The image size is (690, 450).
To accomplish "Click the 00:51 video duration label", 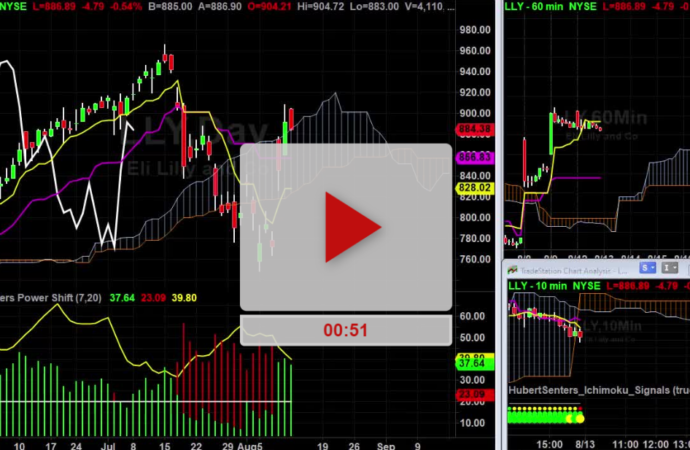I will click(345, 330).
